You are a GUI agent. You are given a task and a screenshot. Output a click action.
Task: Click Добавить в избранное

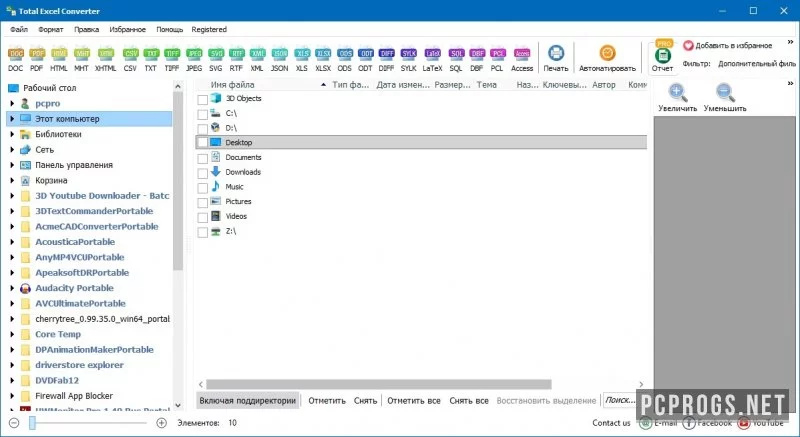(x=728, y=45)
